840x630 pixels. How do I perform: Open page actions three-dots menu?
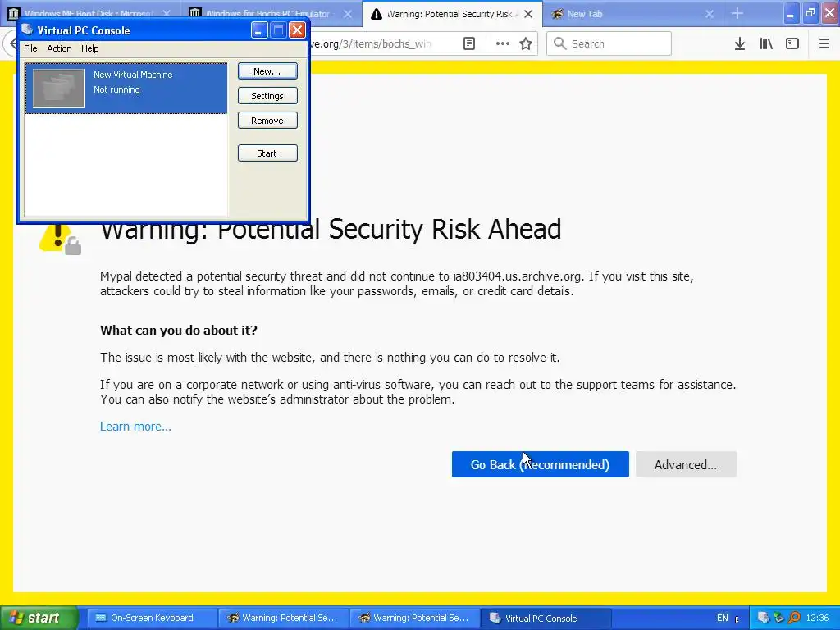(503, 44)
